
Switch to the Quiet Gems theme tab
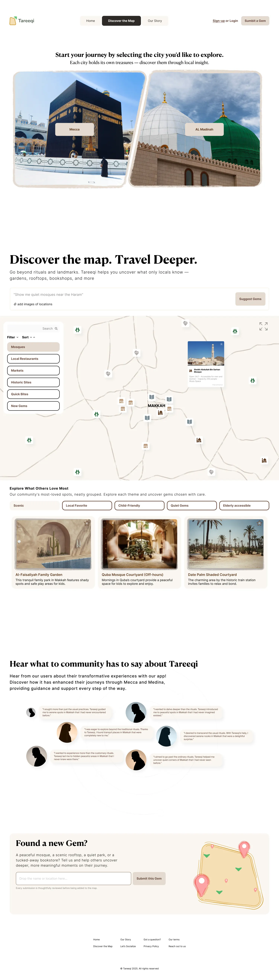click(192, 506)
